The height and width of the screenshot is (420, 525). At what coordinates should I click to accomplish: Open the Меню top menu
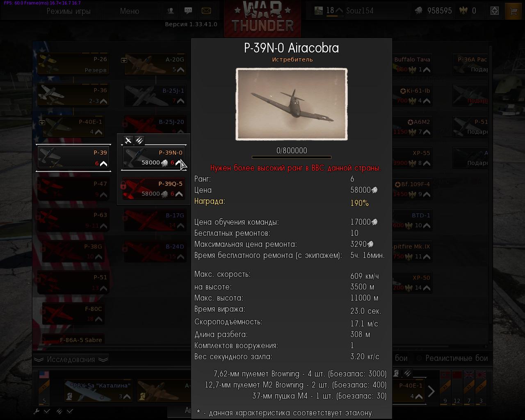130,11
